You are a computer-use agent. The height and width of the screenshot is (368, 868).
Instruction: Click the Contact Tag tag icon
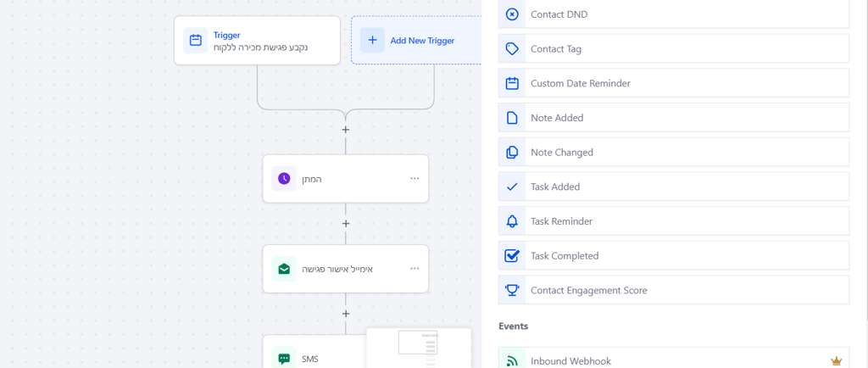[512, 48]
